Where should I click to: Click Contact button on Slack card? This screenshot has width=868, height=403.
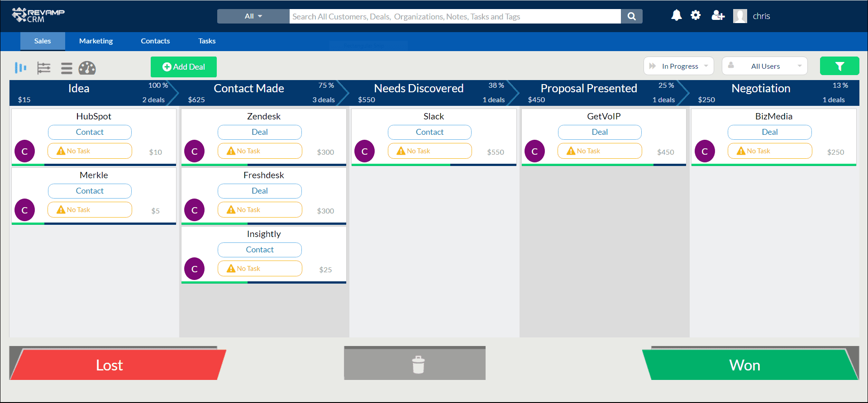pos(429,132)
